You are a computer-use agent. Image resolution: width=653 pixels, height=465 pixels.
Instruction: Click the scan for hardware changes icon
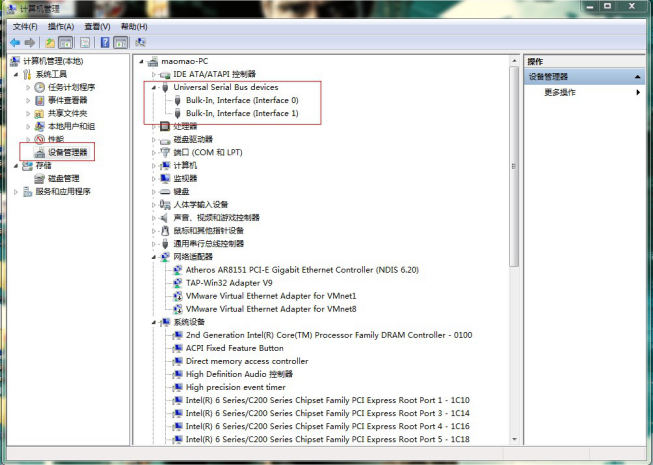(140, 43)
